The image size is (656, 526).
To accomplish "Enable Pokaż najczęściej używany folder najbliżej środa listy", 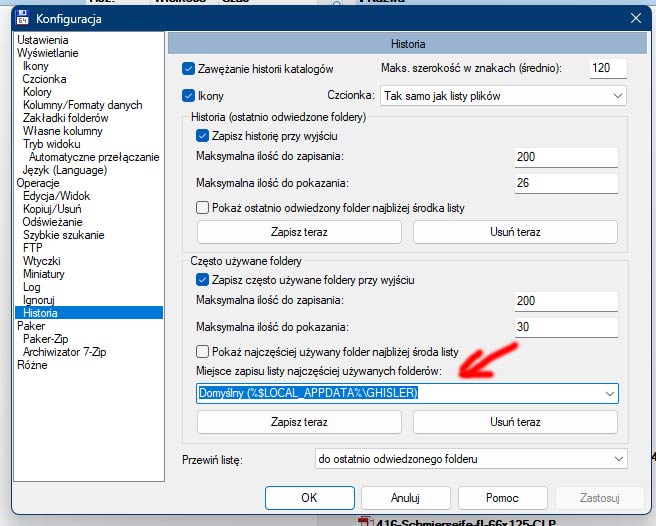I will click(x=202, y=352).
